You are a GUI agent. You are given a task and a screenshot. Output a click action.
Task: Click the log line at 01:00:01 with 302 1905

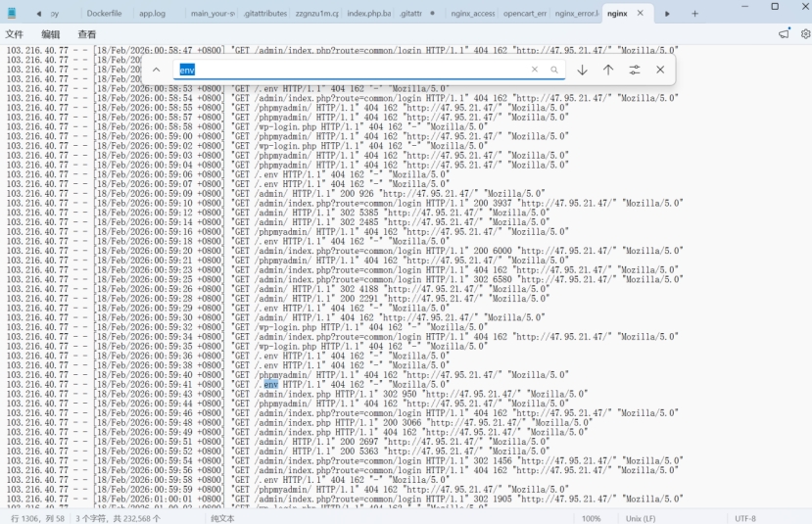click(x=345, y=500)
